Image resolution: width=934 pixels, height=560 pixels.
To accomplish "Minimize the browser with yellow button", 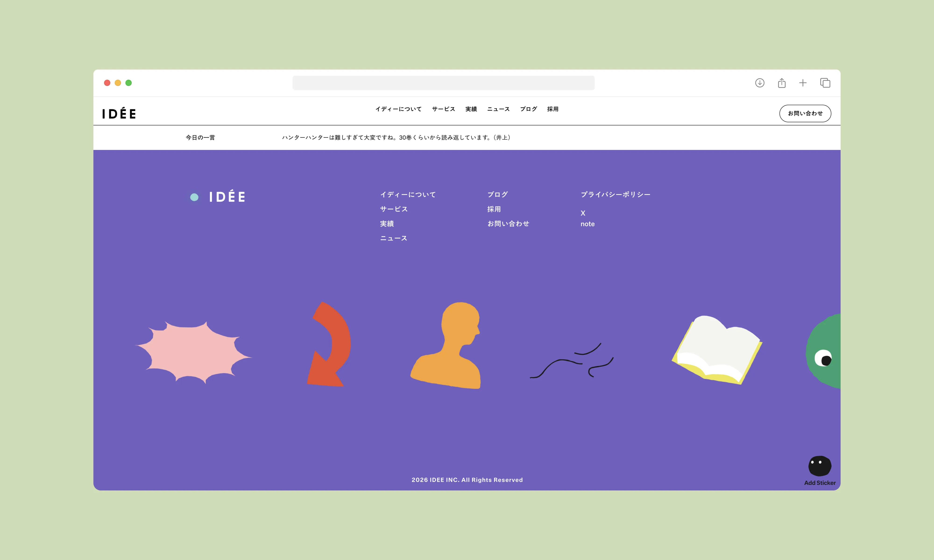I will (118, 83).
